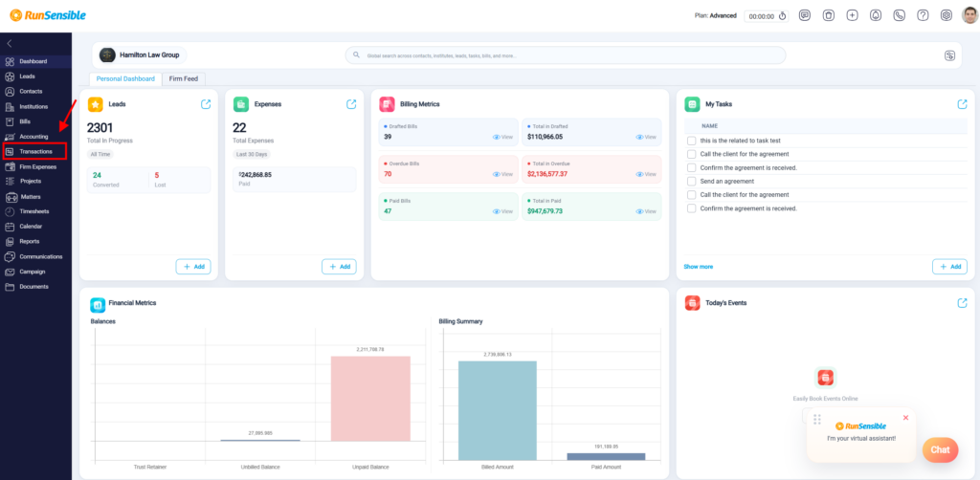The width and height of the screenshot is (980, 480).
Task: Open My Tasks card in external view
Action: [962, 104]
